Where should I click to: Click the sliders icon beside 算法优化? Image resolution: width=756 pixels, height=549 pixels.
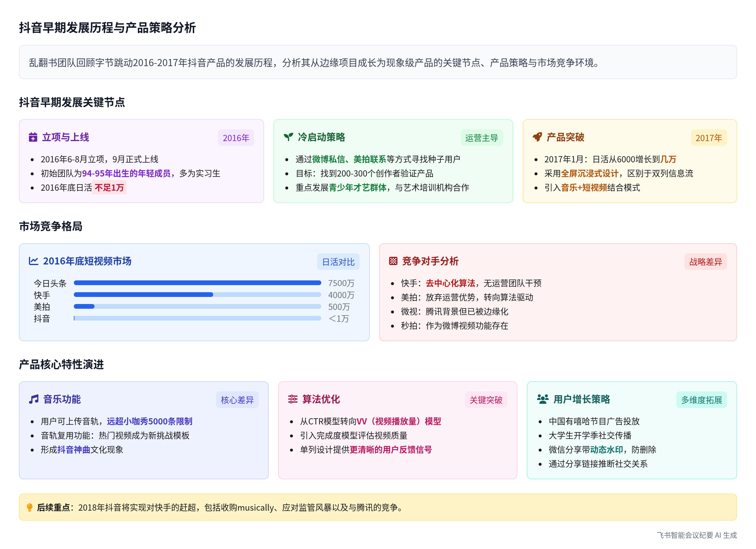pos(293,399)
